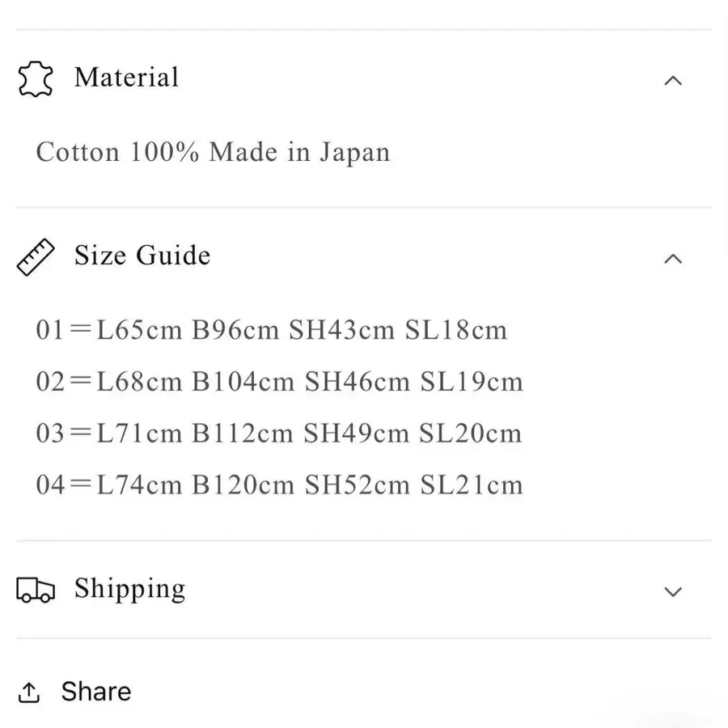728x728 pixels.
Task: Click the leather hide Material icon
Action: tap(36, 79)
